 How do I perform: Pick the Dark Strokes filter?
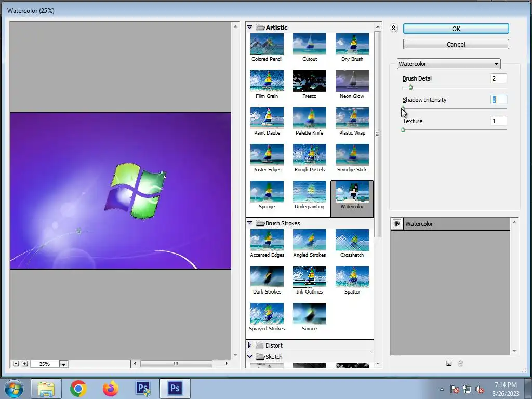pyautogui.click(x=267, y=277)
